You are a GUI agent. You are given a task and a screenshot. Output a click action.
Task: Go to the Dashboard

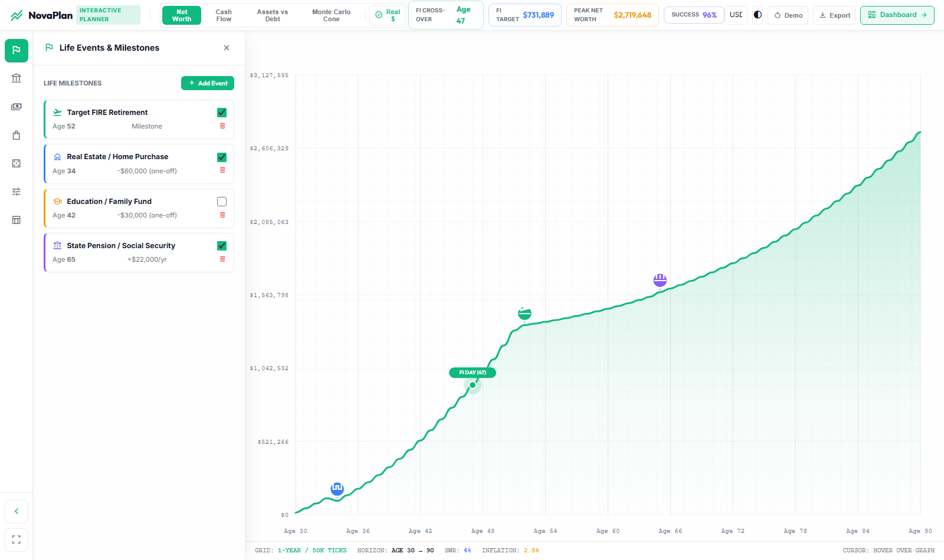[897, 15]
